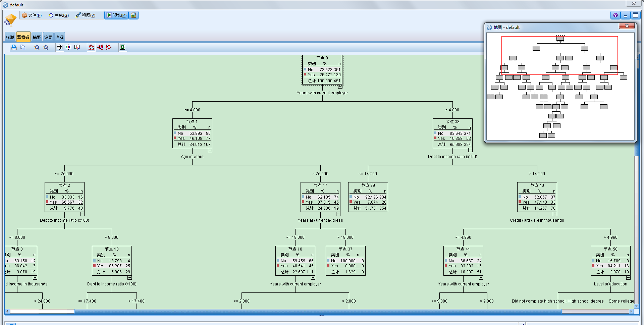The height and width of the screenshot is (325, 644).
Task: Display nodes as tables only
Action: click(59, 47)
